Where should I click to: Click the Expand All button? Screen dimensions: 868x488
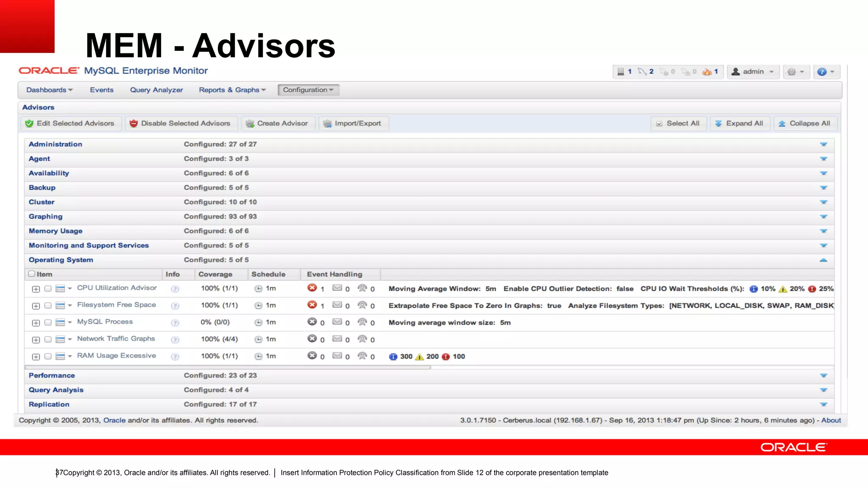tap(740, 123)
